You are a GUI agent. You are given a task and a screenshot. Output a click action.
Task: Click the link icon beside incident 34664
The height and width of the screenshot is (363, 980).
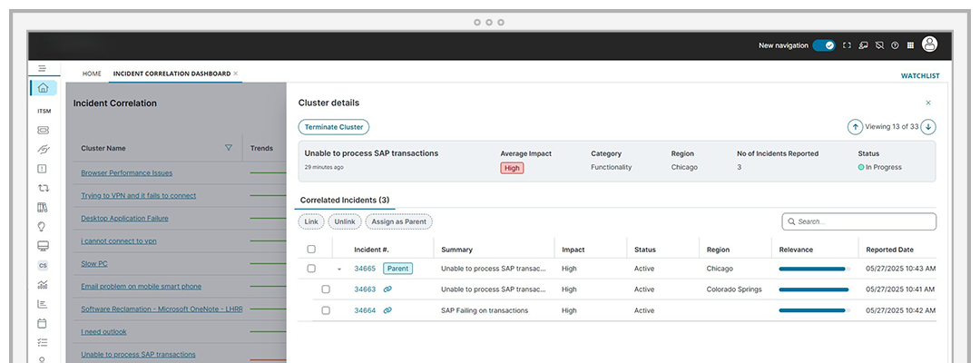387,310
